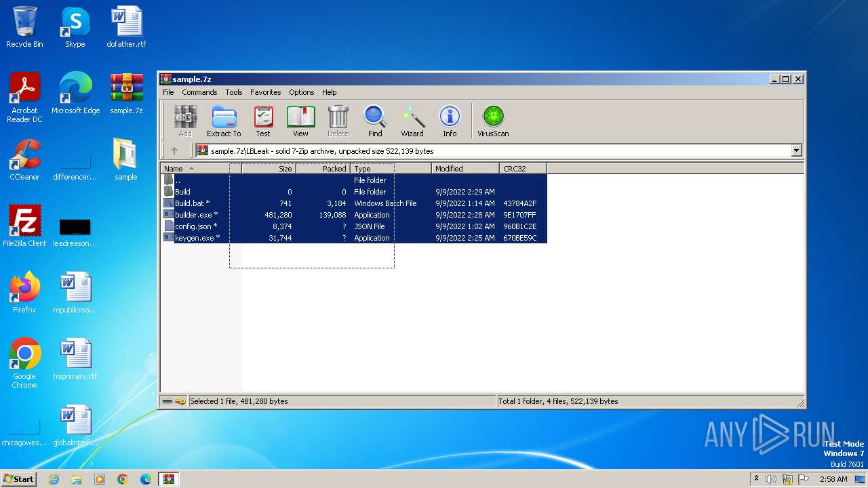Show hidden system tray icons arrow

tap(756, 479)
